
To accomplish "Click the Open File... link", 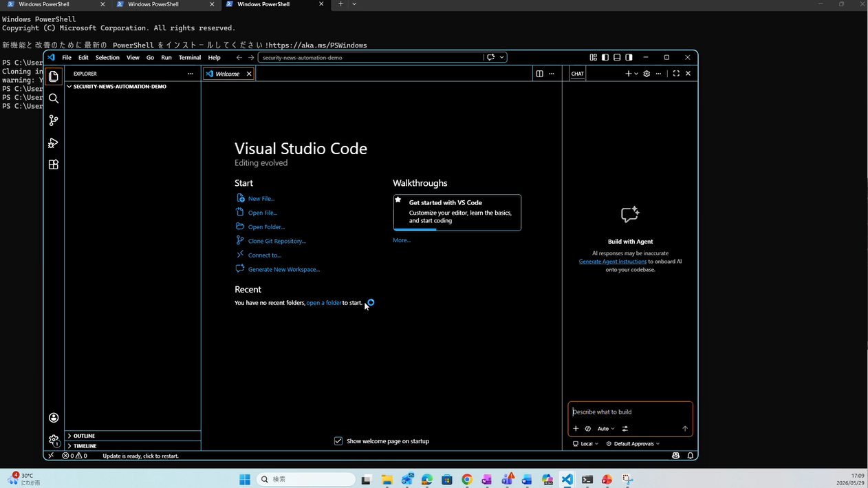I will 263,213.
